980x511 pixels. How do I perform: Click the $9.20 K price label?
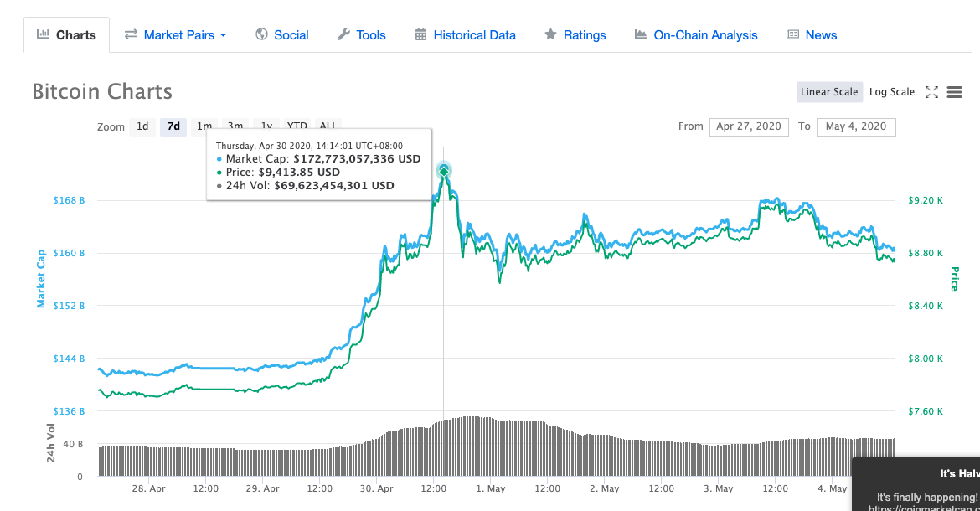(x=926, y=200)
